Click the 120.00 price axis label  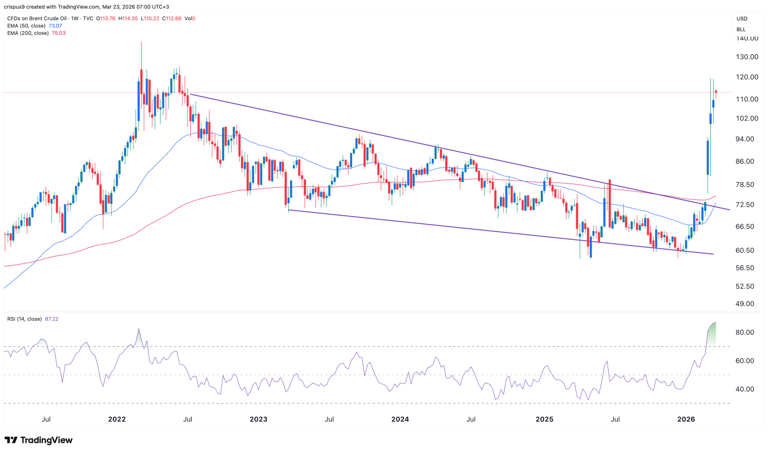click(x=747, y=77)
